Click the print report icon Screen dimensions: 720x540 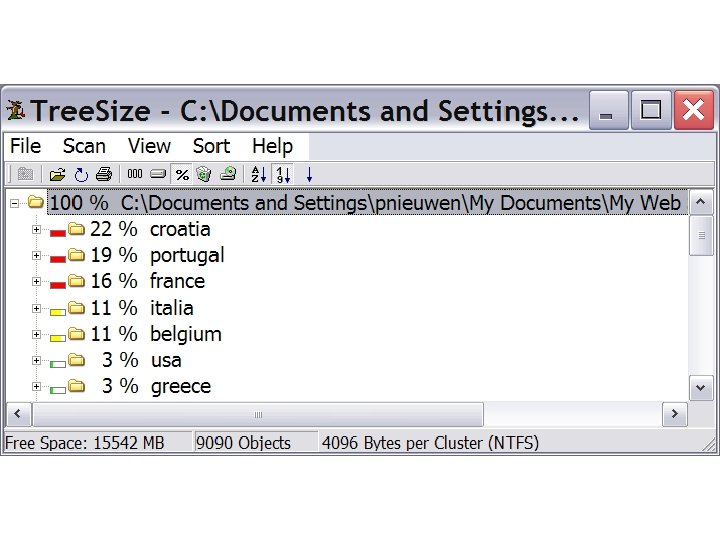pos(104,174)
